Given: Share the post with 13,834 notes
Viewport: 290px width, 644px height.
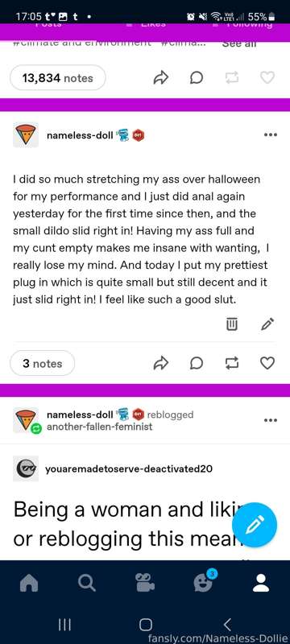Looking at the screenshot, I should click(161, 77).
